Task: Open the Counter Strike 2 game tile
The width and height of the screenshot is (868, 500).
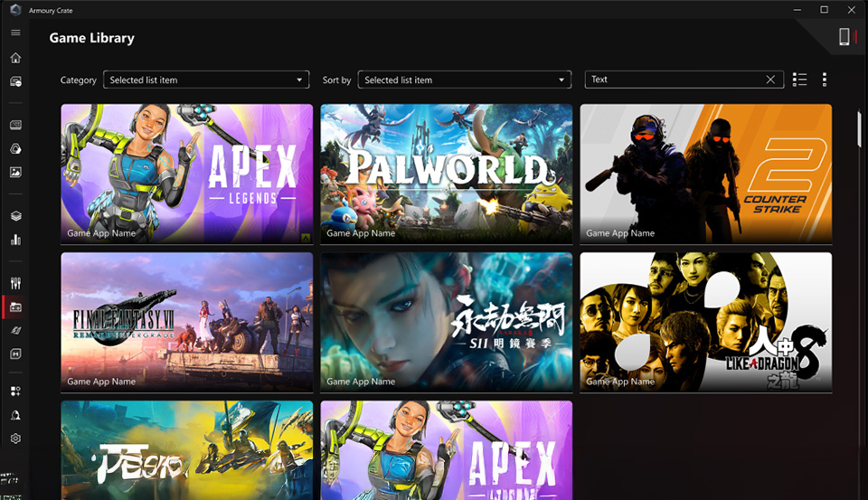Action: (705, 174)
